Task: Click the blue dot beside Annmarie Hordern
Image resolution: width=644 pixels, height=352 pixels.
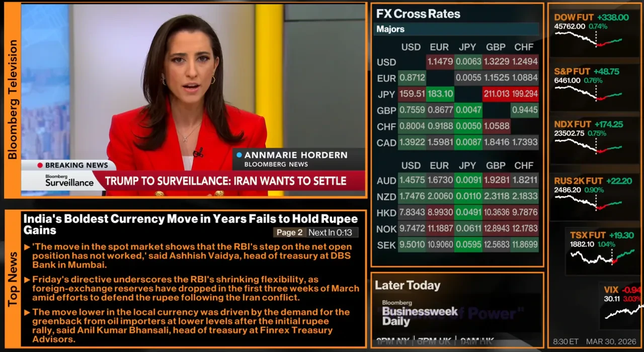Action: point(239,155)
